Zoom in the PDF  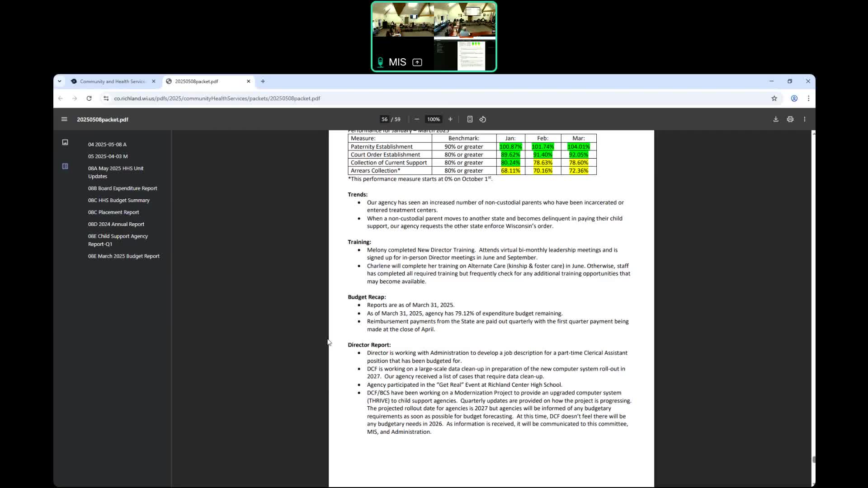click(450, 119)
